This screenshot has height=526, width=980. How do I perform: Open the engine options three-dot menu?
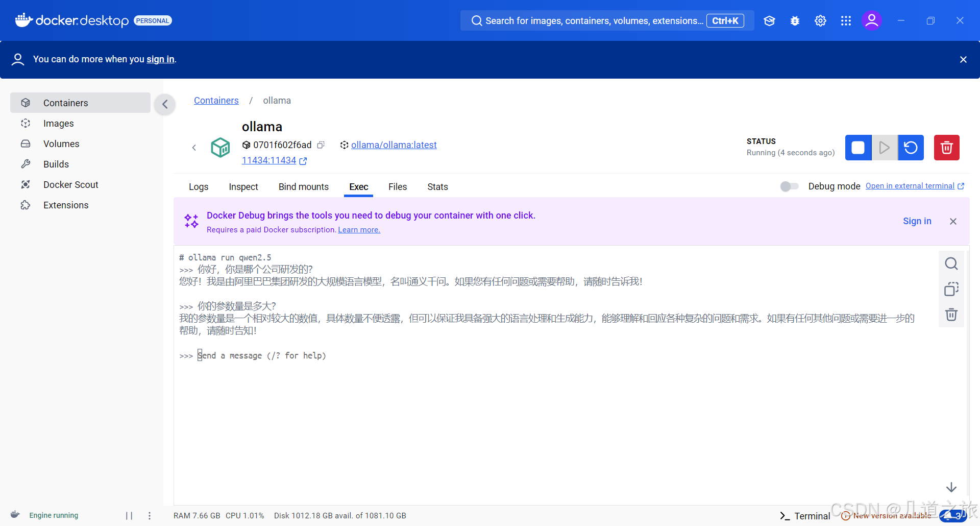click(x=149, y=515)
